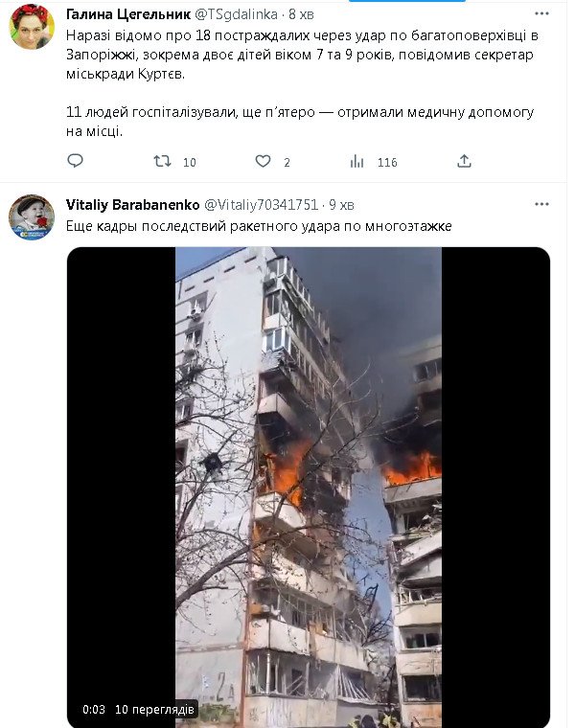This screenshot has height=728, width=575.
Task: Retweet the post about 18 постраждалих
Action: (x=163, y=161)
